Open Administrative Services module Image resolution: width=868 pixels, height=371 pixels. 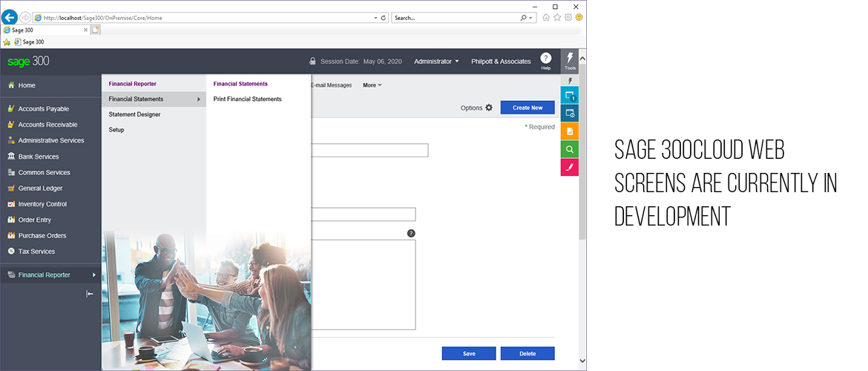point(50,140)
